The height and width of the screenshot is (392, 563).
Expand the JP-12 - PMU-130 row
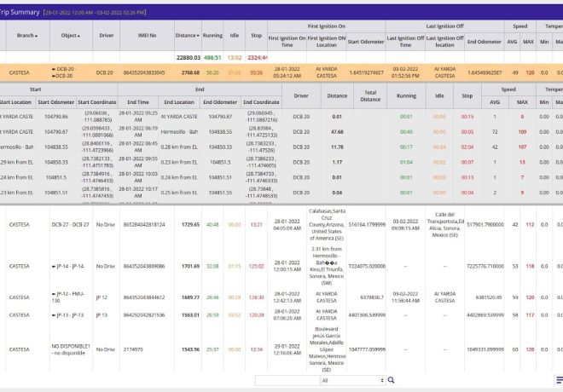54,295
